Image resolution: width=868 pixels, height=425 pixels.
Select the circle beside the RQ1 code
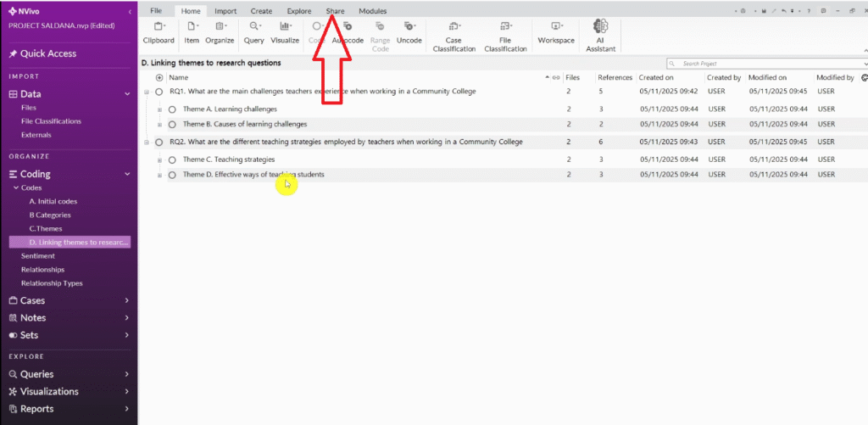point(159,92)
